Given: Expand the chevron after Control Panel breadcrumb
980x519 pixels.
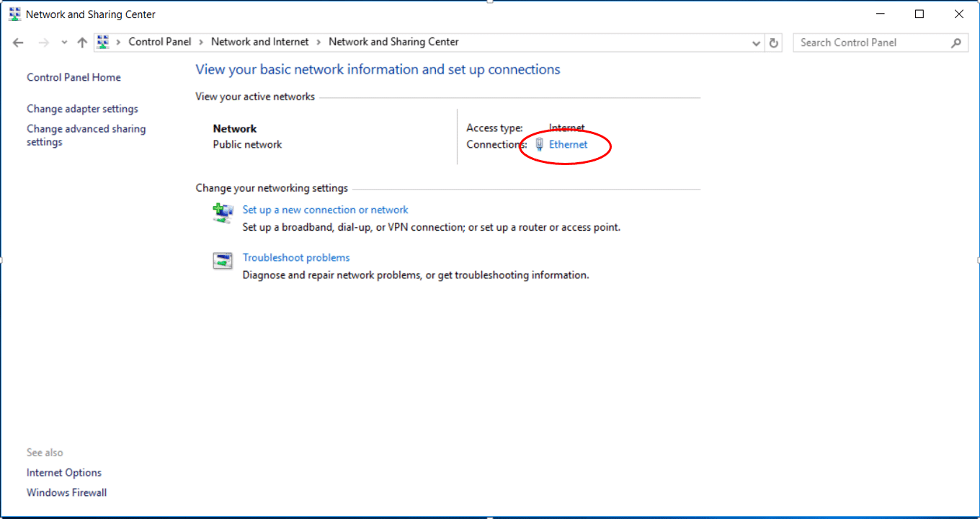Looking at the screenshot, I should [201, 42].
